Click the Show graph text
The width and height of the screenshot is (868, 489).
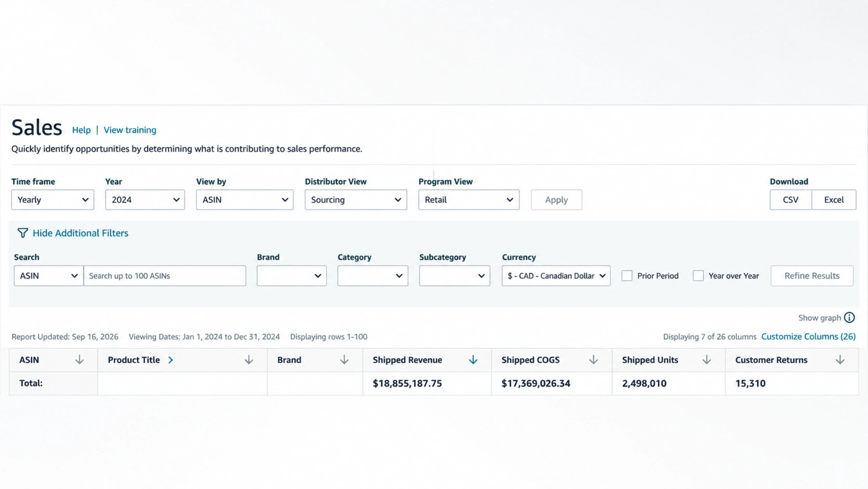click(819, 318)
